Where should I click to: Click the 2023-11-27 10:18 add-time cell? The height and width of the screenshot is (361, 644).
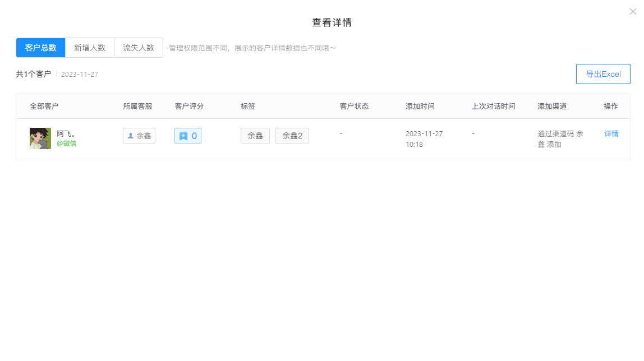424,139
